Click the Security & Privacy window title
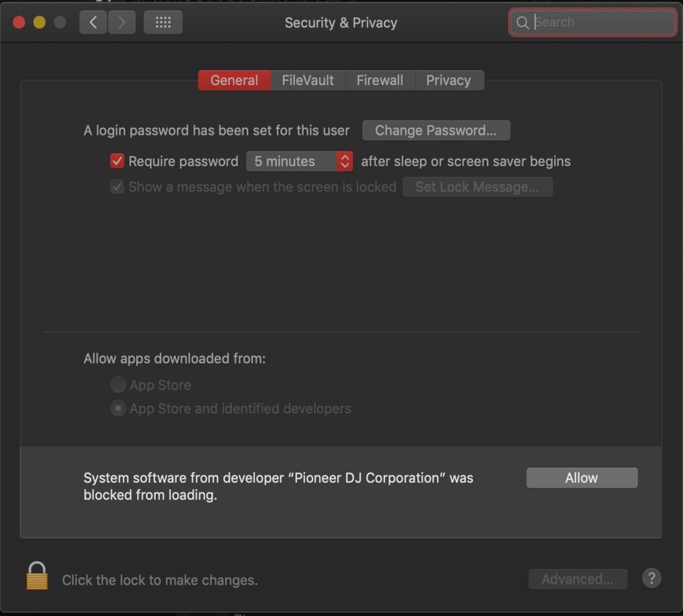 (340, 23)
